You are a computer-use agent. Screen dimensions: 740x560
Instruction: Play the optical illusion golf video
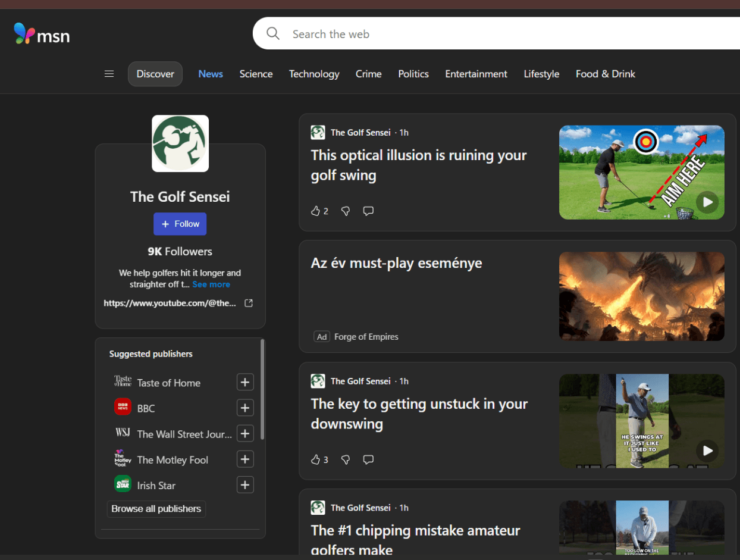click(707, 202)
